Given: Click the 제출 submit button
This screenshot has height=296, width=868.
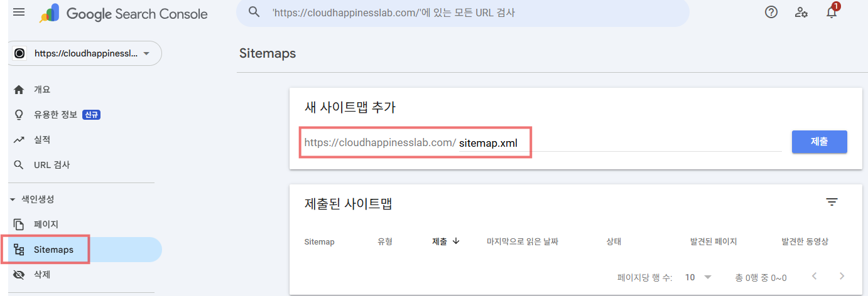Looking at the screenshot, I should (819, 142).
